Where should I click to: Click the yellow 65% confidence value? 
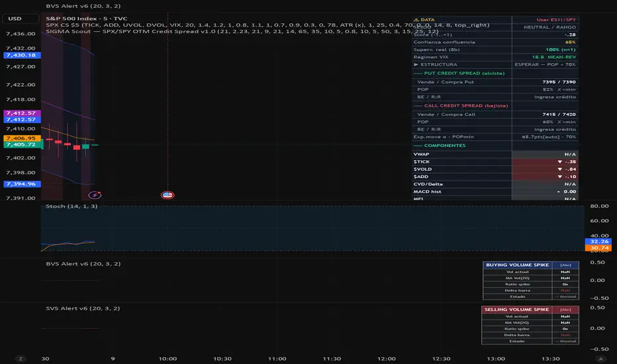click(570, 42)
